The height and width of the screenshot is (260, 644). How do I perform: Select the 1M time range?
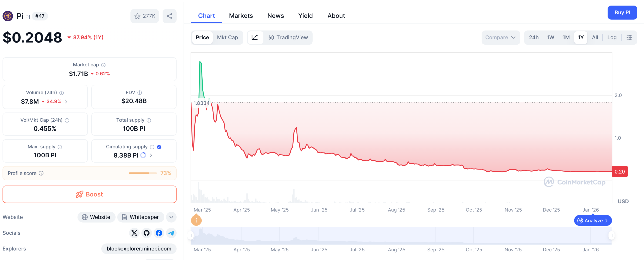pyautogui.click(x=566, y=37)
